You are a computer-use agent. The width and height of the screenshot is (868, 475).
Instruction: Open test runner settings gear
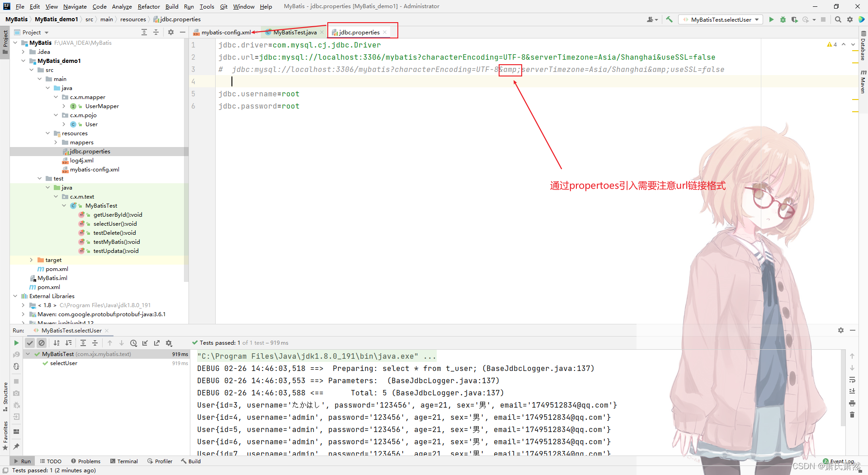[x=169, y=343]
